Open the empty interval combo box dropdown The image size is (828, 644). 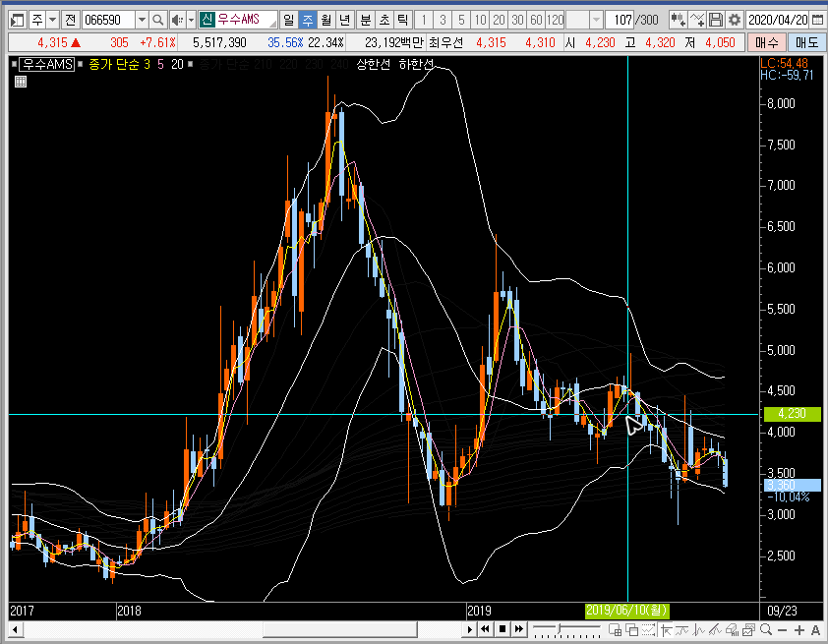pos(596,20)
